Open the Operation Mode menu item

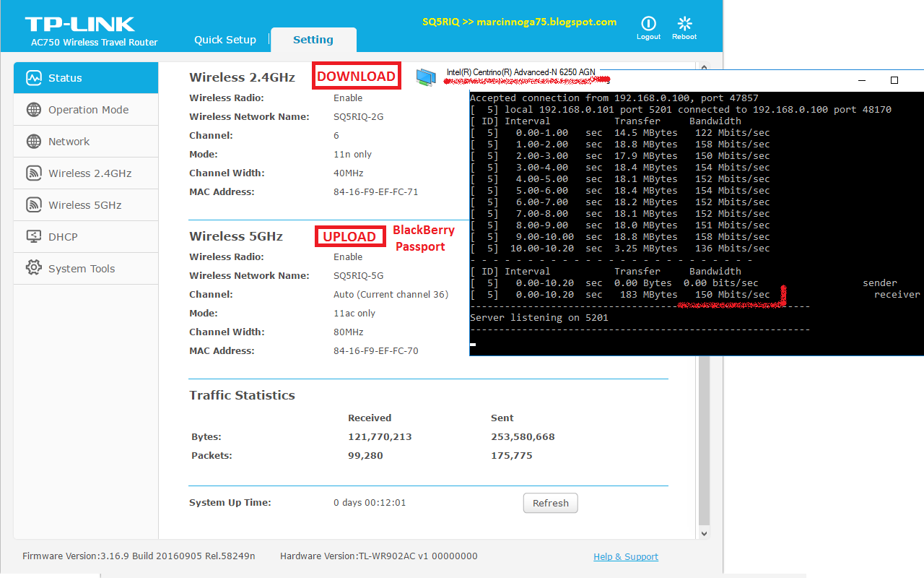[x=86, y=110]
